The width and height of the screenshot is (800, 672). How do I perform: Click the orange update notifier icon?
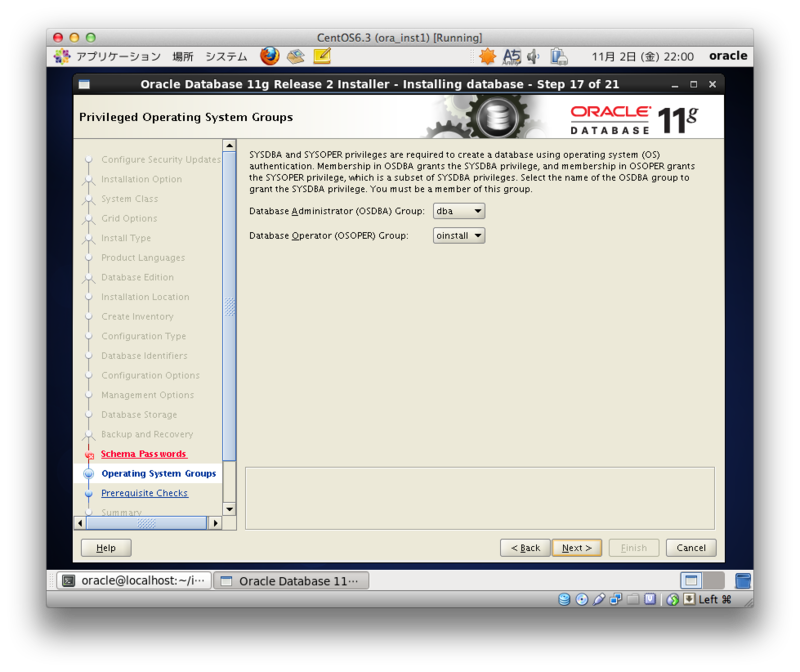pyautogui.click(x=487, y=56)
